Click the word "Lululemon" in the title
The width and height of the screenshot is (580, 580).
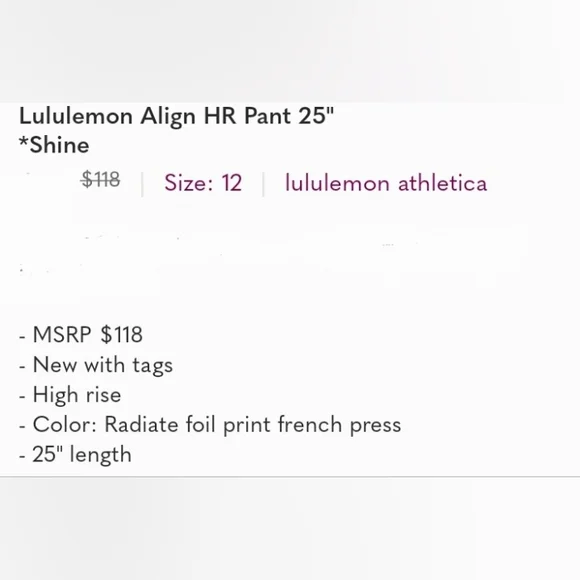(76, 116)
